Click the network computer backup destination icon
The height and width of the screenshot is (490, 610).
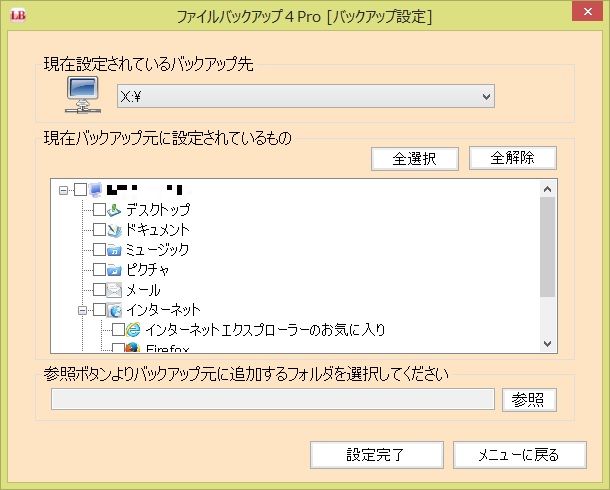pyautogui.click(x=83, y=95)
